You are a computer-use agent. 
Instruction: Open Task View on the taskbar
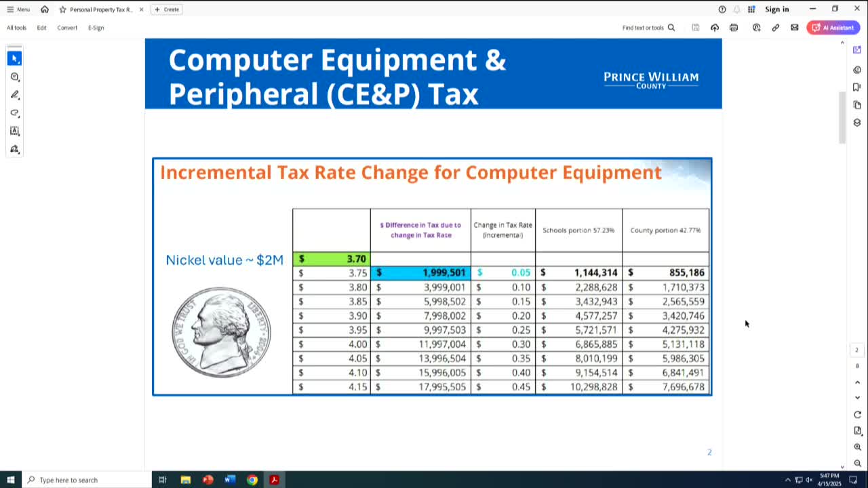[x=163, y=480]
